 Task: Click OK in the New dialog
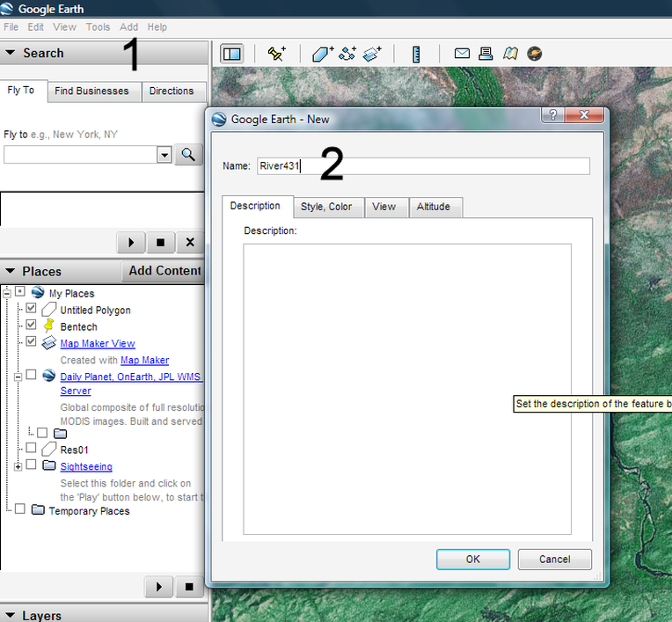[x=473, y=559]
